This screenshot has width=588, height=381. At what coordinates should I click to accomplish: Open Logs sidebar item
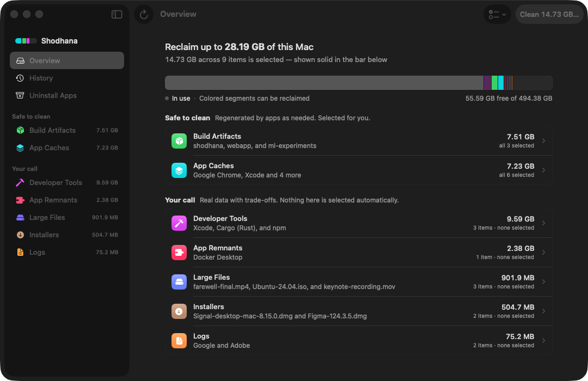click(67, 253)
